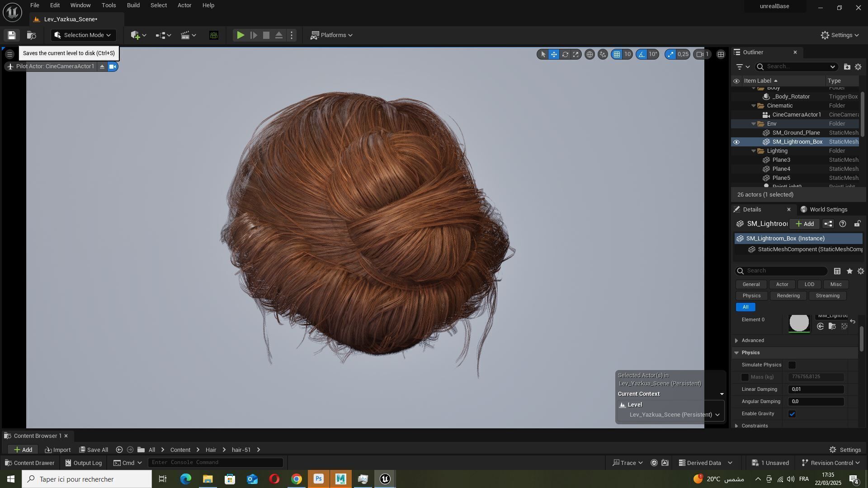The image size is (868, 488).
Task: Click the Skip frame play button
Action: (x=254, y=35)
